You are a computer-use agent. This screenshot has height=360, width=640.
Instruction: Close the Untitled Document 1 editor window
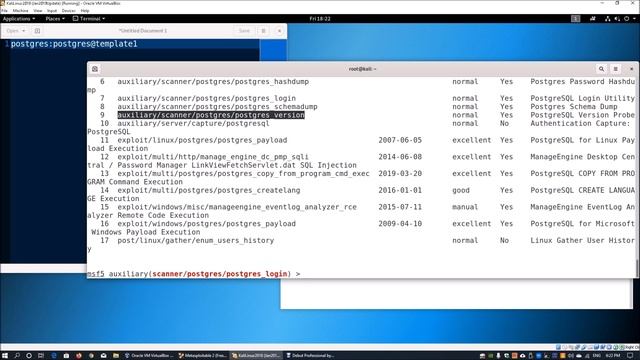coord(279,31)
